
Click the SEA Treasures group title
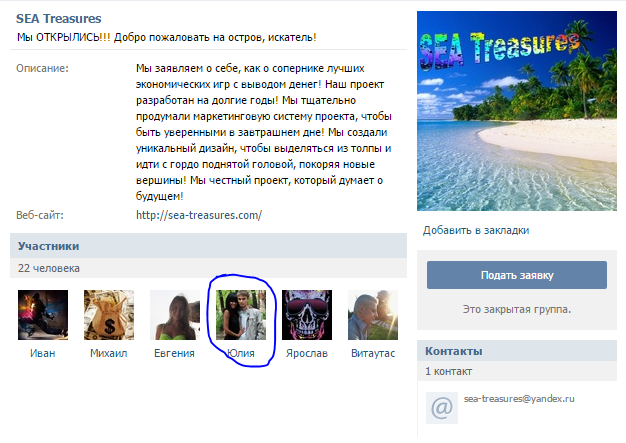[x=59, y=19]
